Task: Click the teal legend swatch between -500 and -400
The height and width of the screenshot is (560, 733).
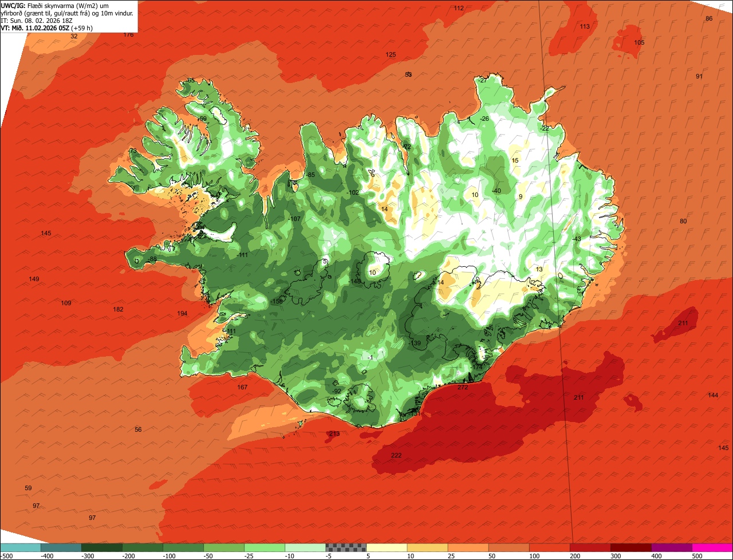Action: (21, 547)
